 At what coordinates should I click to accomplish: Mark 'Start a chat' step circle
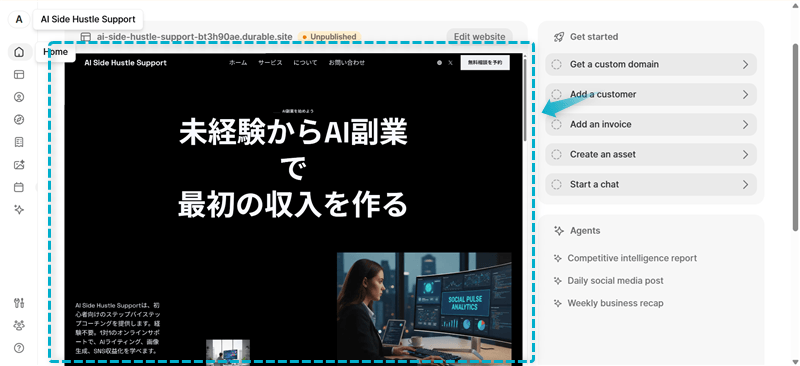[557, 184]
